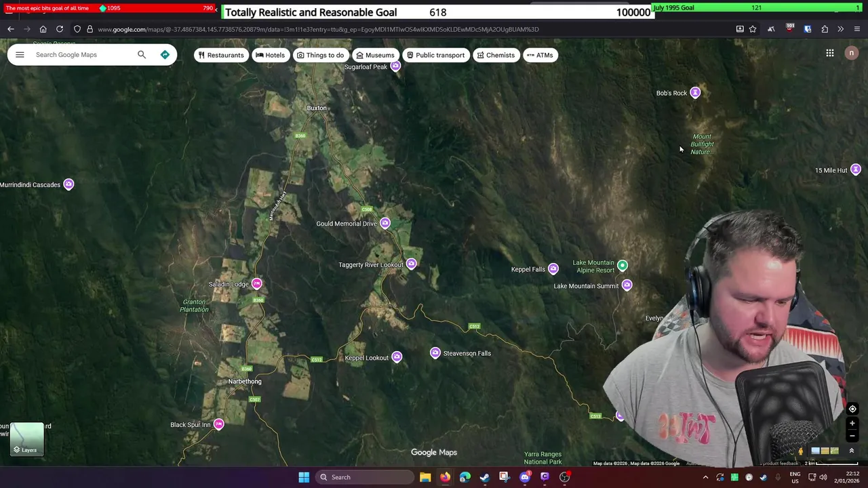The height and width of the screenshot is (488, 868).
Task: Open the Windows Start menu
Action: (x=304, y=477)
